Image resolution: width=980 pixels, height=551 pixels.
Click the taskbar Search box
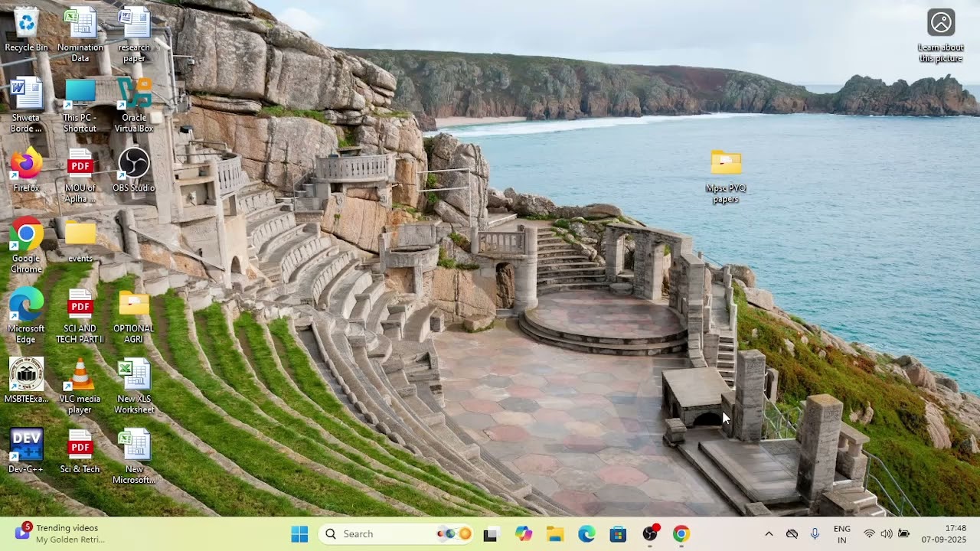[397, 534]
